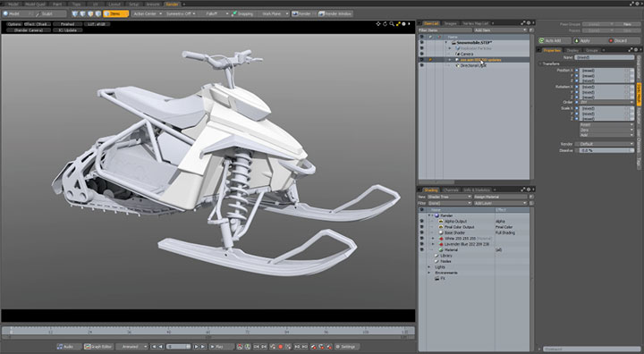
Task: Toggle visibility of Directional Light
Action: point(421,65)
